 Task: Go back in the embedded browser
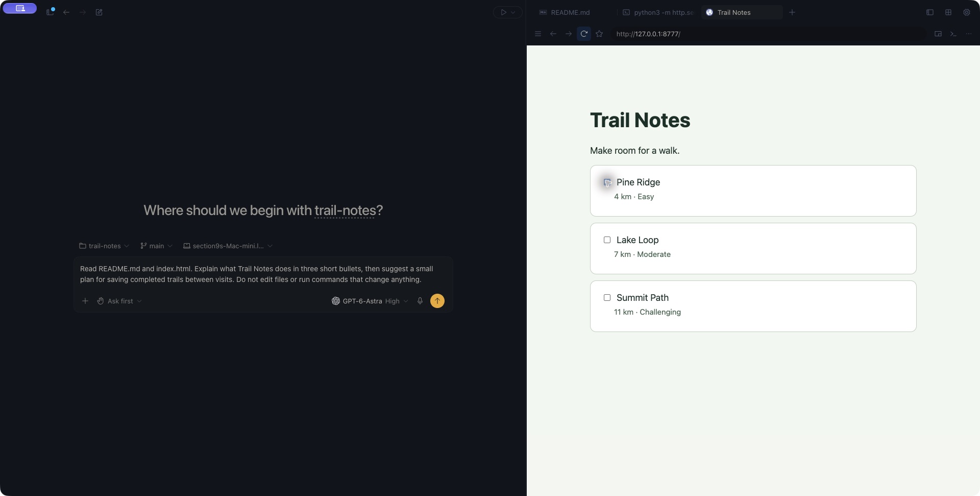point(553,34)
